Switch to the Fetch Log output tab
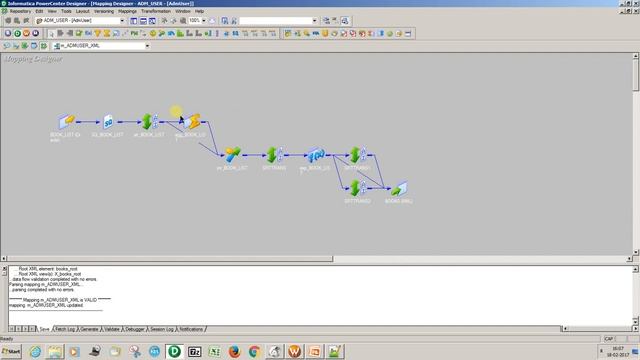The width and height of the screenshot is (640, 360). coord(65,329)
